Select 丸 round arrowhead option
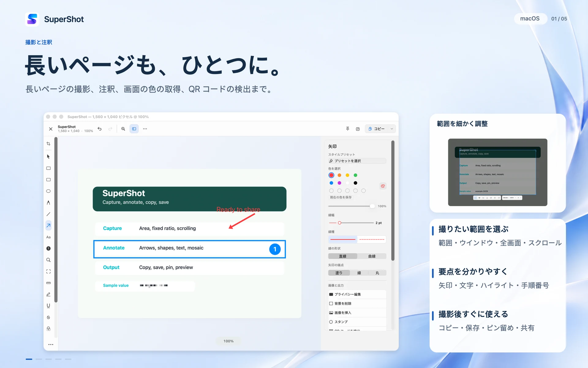 point(377,273)
